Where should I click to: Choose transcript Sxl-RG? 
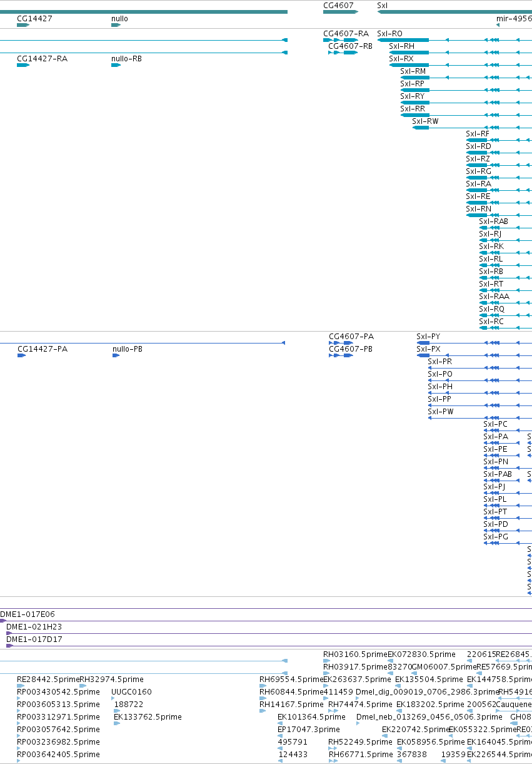[x=478, y=171]
